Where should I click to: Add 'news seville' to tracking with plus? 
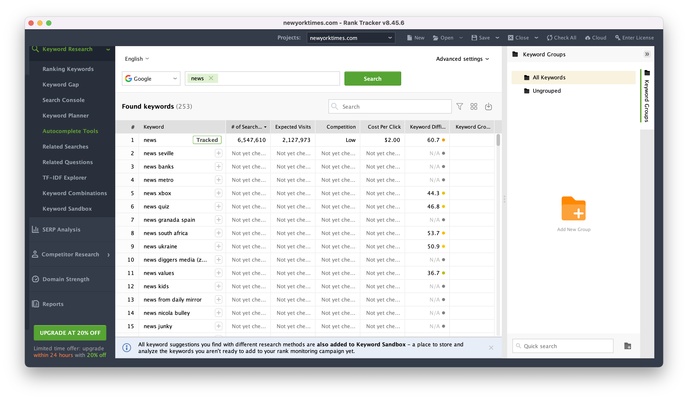pyautogui.click(x=218, y=153)
